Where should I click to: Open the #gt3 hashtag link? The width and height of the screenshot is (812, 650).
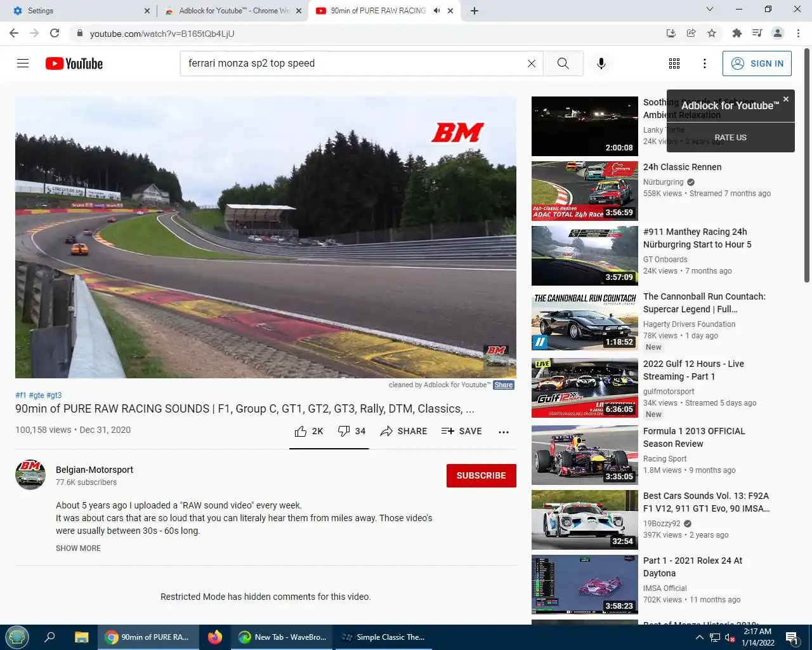pyautogui.click(x=54, y=395)
